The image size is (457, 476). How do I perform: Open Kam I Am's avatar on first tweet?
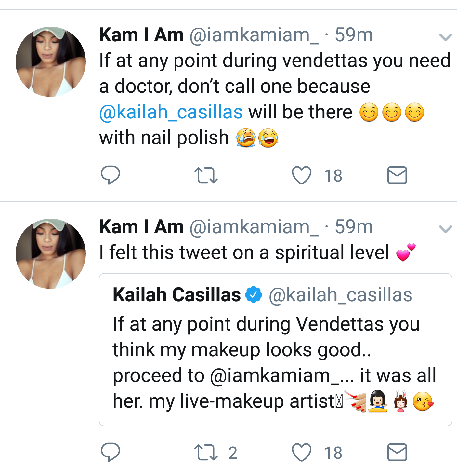pos(51,62)
